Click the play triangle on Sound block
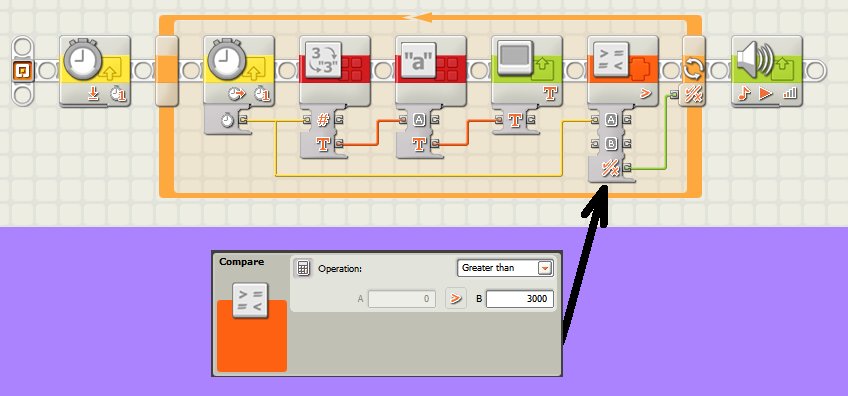Image resolution: width=848 pixels, height=396 pixels. pyautogui.click(x=765, y=94)
